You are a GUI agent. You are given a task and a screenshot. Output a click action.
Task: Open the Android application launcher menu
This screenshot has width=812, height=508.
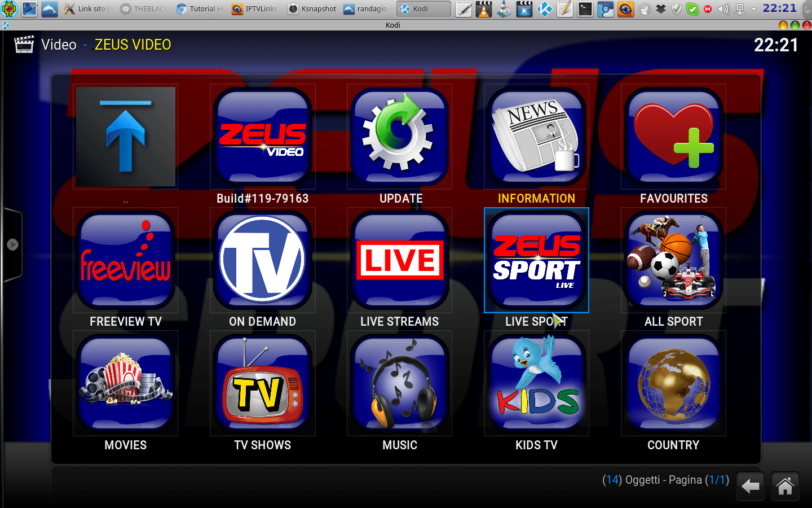coord(10,9)
